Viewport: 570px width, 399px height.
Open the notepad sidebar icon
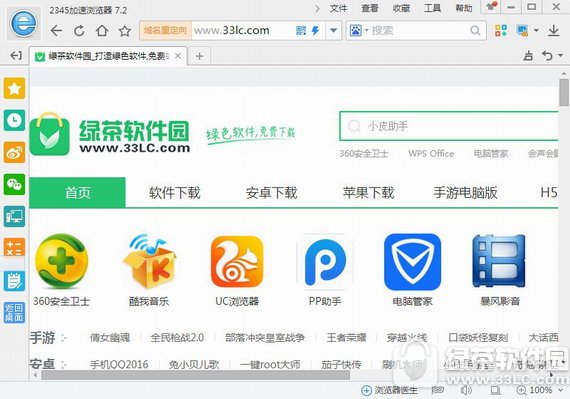coord(15,281)
